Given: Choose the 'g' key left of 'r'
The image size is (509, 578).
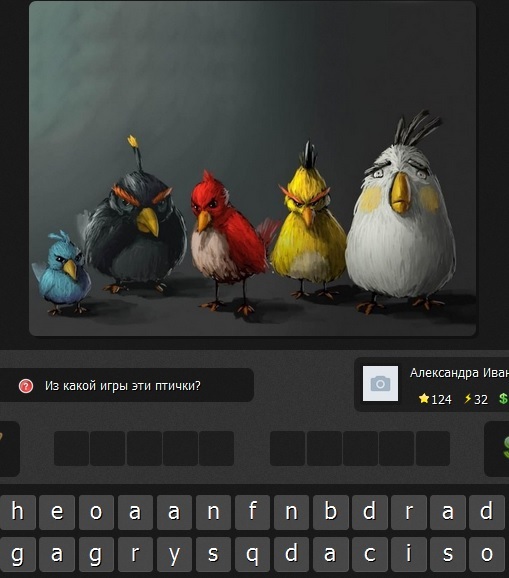Looking at the screenshot, I should (x=96, y=554).
